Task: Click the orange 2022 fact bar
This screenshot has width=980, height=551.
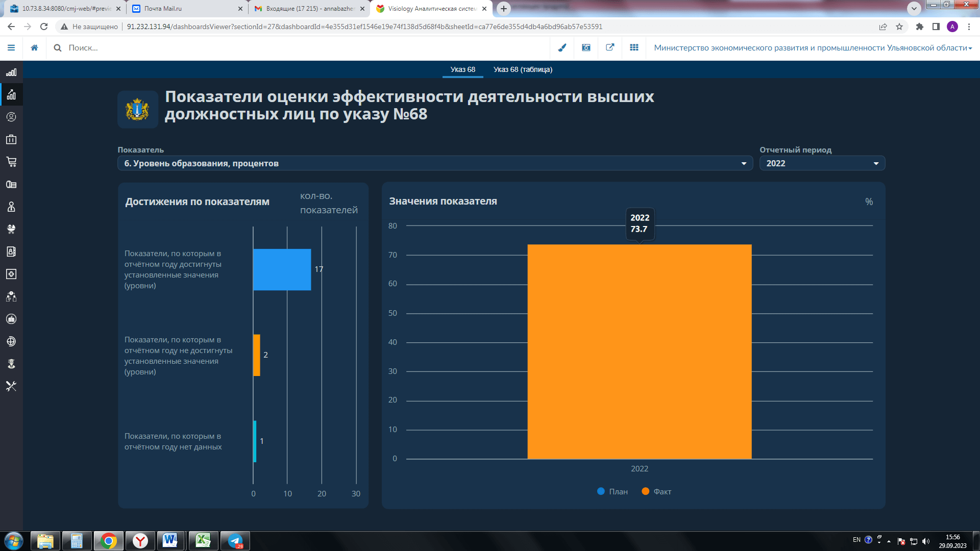Action: tap(639, 352)
